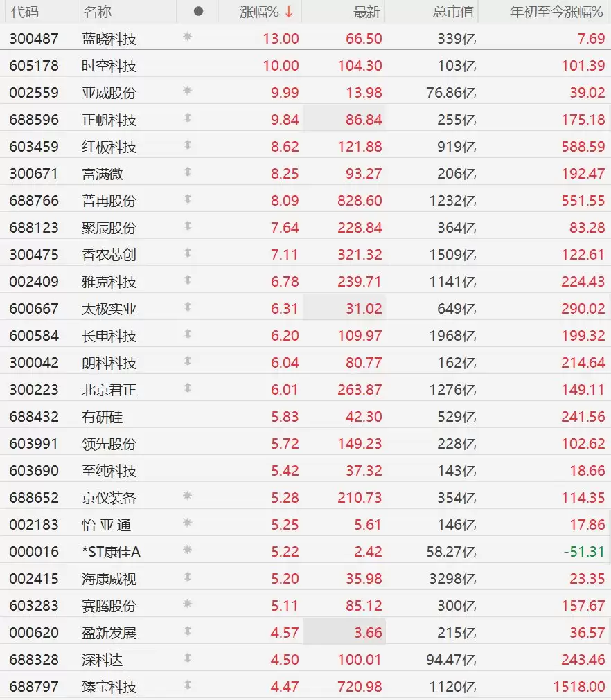Click the stock name 领先股份

click(x=109, y=444)
